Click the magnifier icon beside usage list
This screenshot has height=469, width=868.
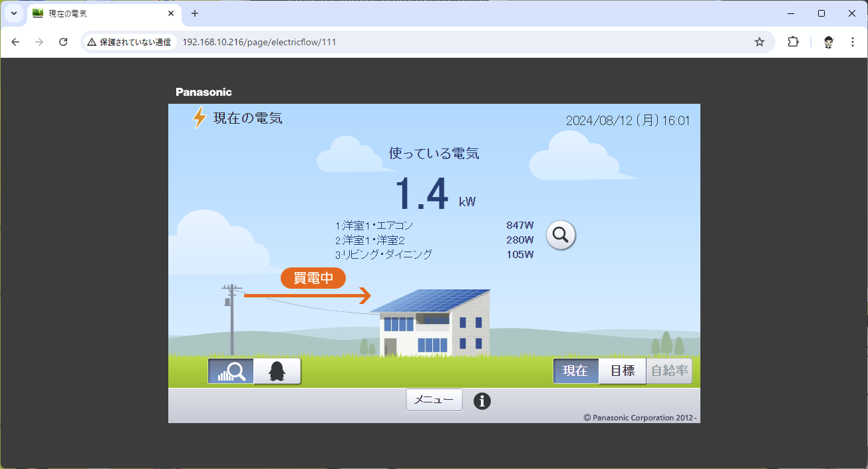(x=561, y=235)
